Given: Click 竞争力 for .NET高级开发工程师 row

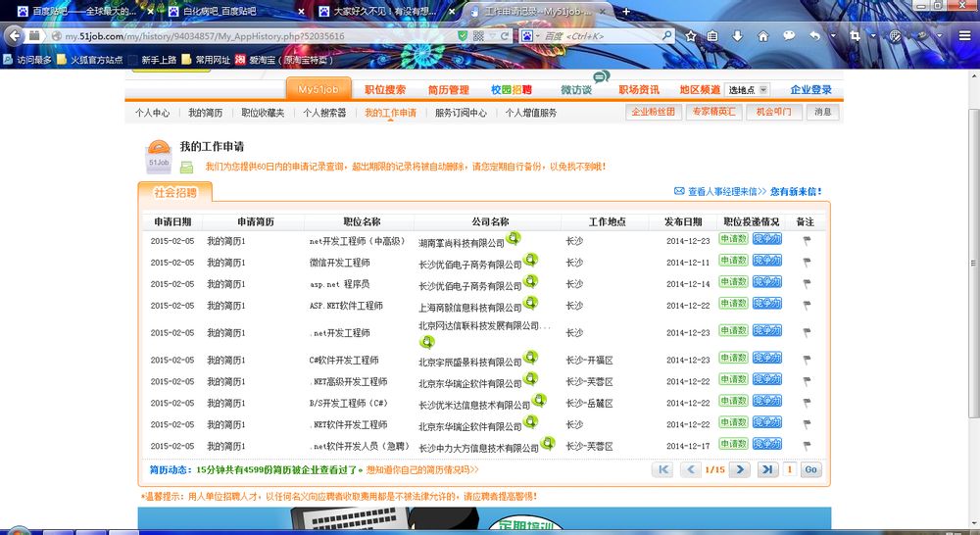Looking at the screenshot, I should tap(767, 379).
